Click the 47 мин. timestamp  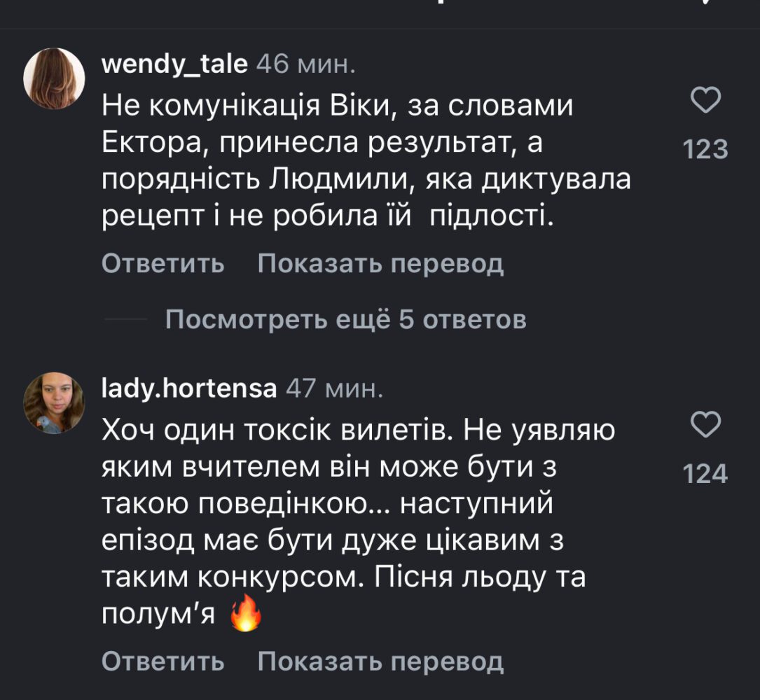click(x=335, y=388)
